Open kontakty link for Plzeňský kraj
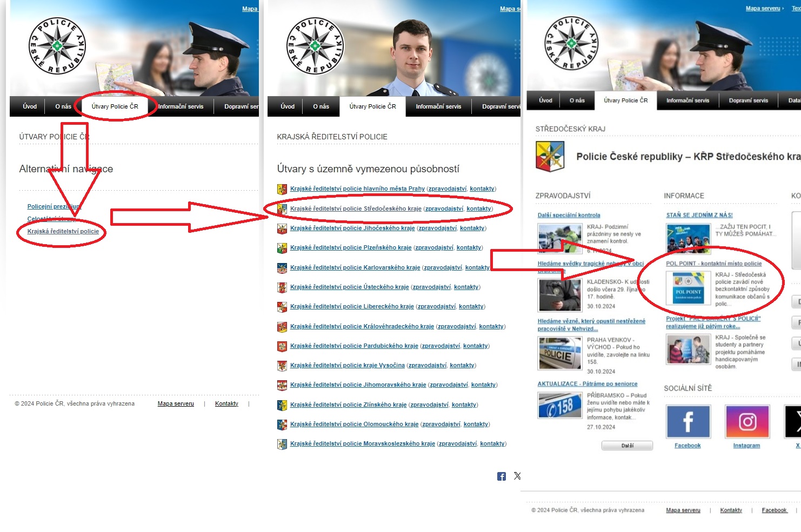801x532 pixels. (x=469, y=247)
